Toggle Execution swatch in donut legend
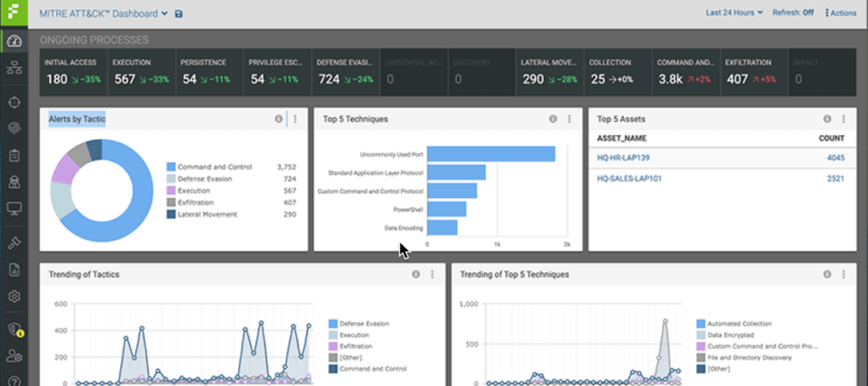868x386 pixels. point(171,191)
